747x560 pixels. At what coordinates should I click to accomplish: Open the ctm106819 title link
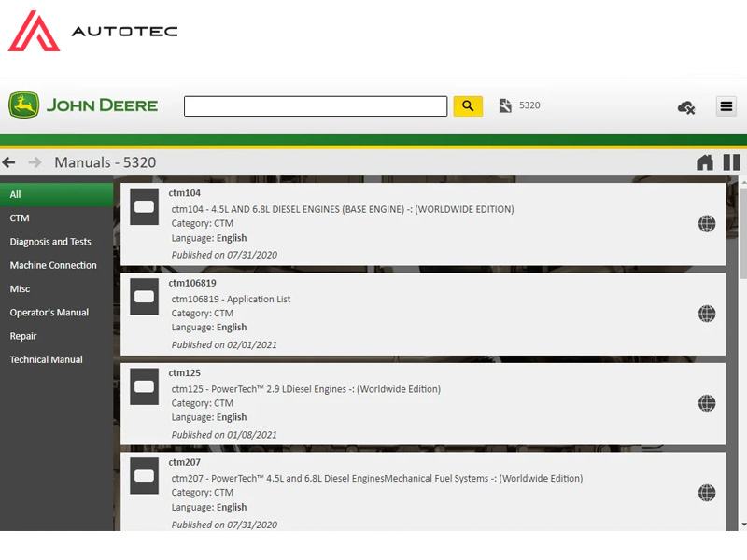click(192, 283)
